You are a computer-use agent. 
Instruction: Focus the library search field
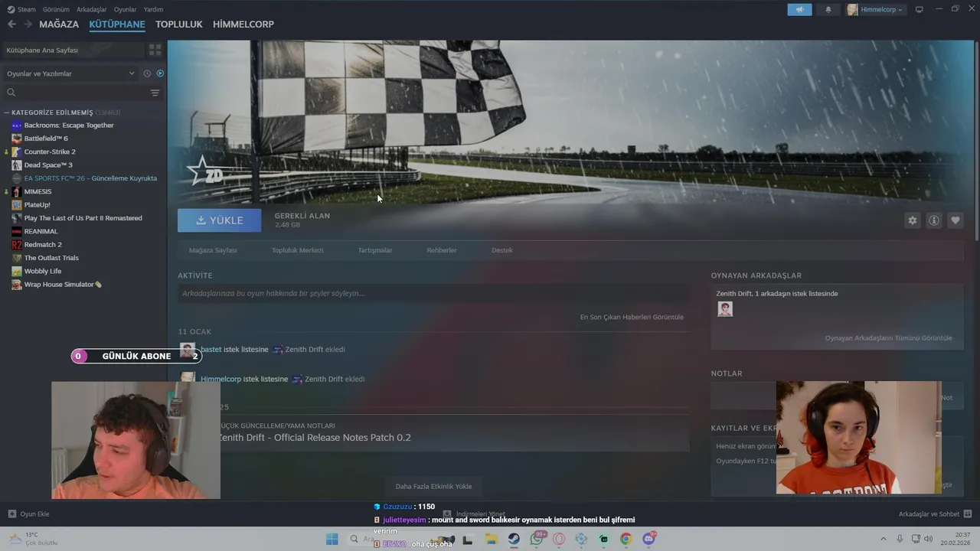[77, 93]
